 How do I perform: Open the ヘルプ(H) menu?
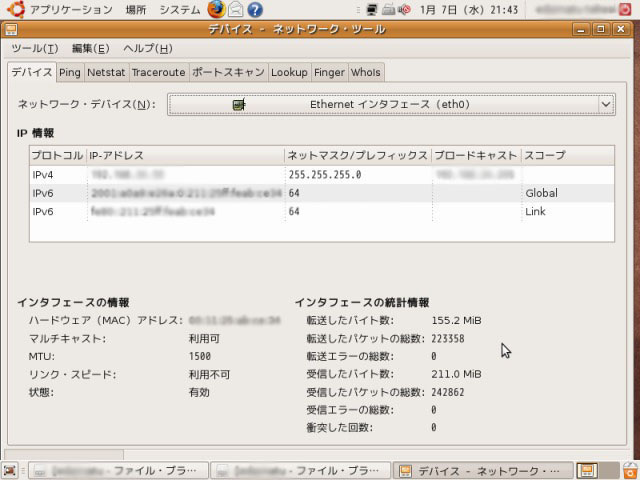pyautogui.click(x=148, y=49)
